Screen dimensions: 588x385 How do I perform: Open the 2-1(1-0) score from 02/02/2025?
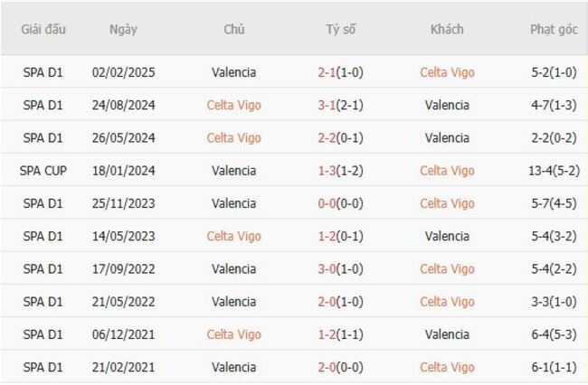[340, 72]
